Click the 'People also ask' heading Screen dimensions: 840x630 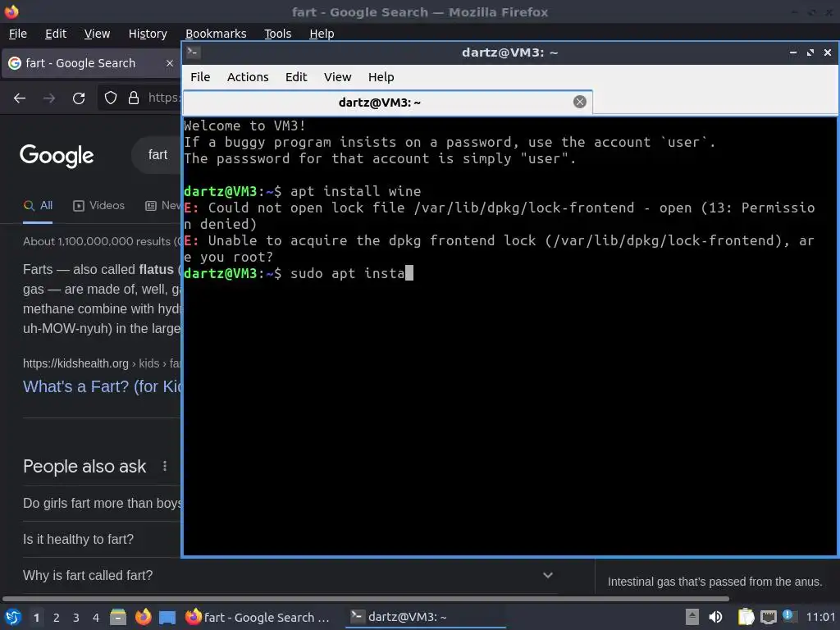click(84, 467)
